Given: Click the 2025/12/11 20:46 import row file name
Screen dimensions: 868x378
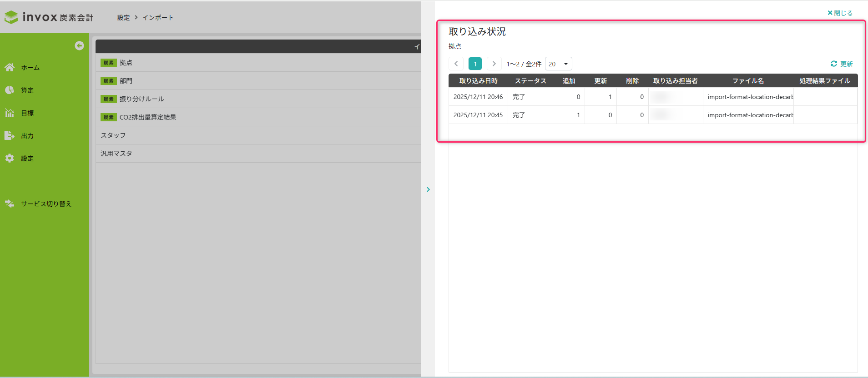Looking at the screenshot, I should (750, 97).
